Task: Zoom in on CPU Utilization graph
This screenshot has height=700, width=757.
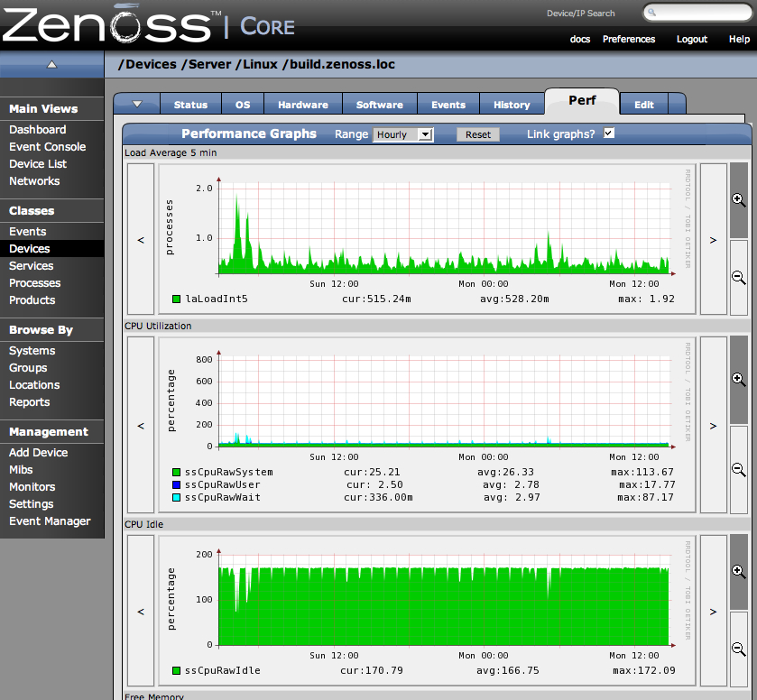Action: pyautogui.click(x=738, y=380)
